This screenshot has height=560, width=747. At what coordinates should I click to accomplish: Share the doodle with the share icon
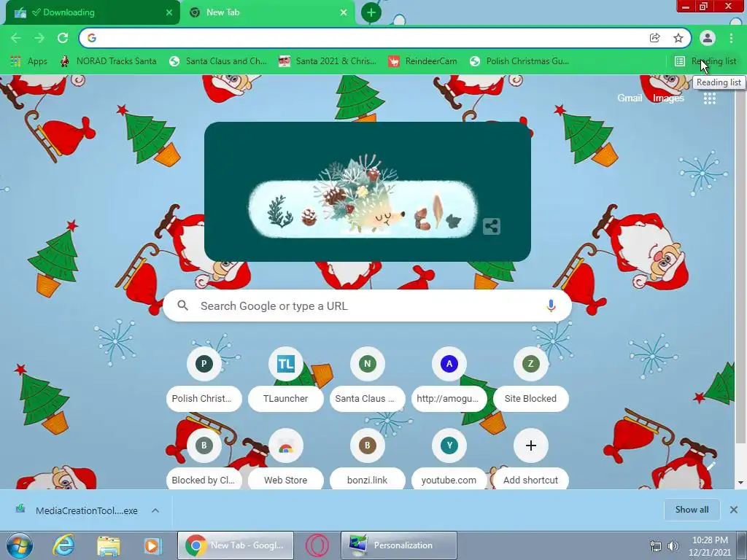tap(492, 226)
